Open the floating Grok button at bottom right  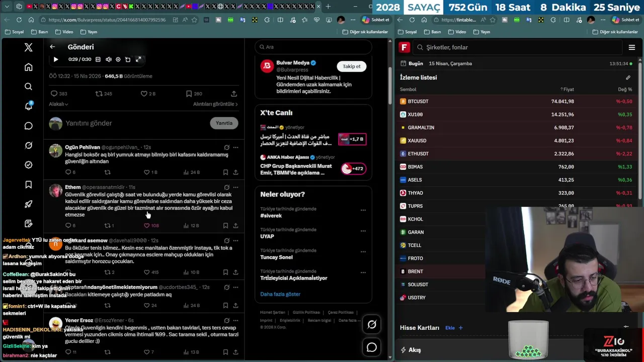(x=372, y=325)
